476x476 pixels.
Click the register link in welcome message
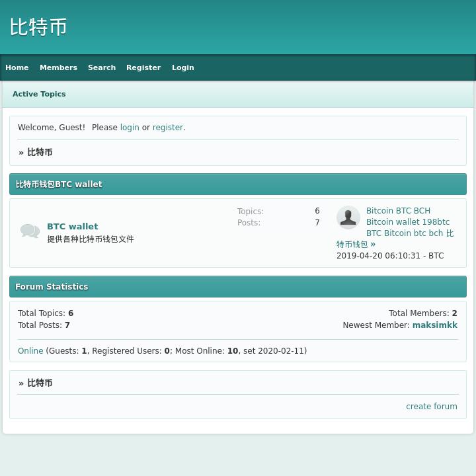pyautogui.click(x=168, y=128)
